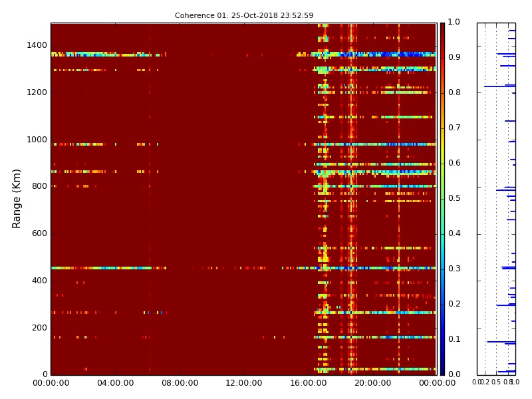Click the colorbar 0.3 tick label
This screenshot has width=532, height=399.
click(454, 269)
